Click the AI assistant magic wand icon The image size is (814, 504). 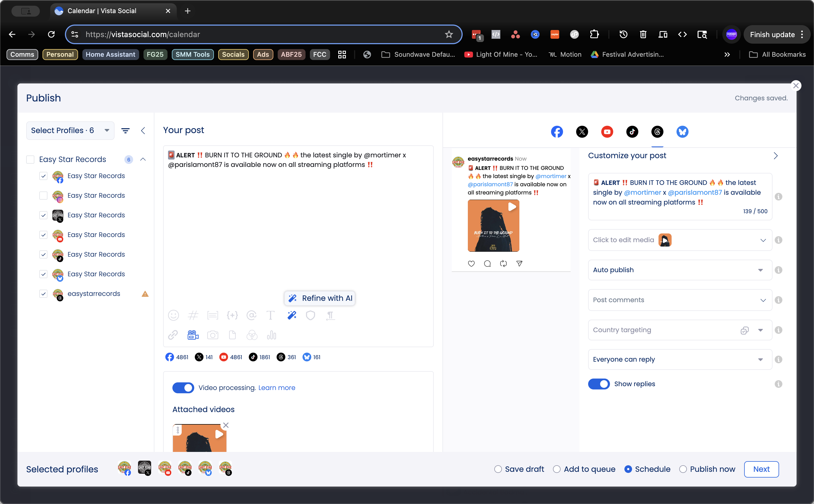(292, 315)
